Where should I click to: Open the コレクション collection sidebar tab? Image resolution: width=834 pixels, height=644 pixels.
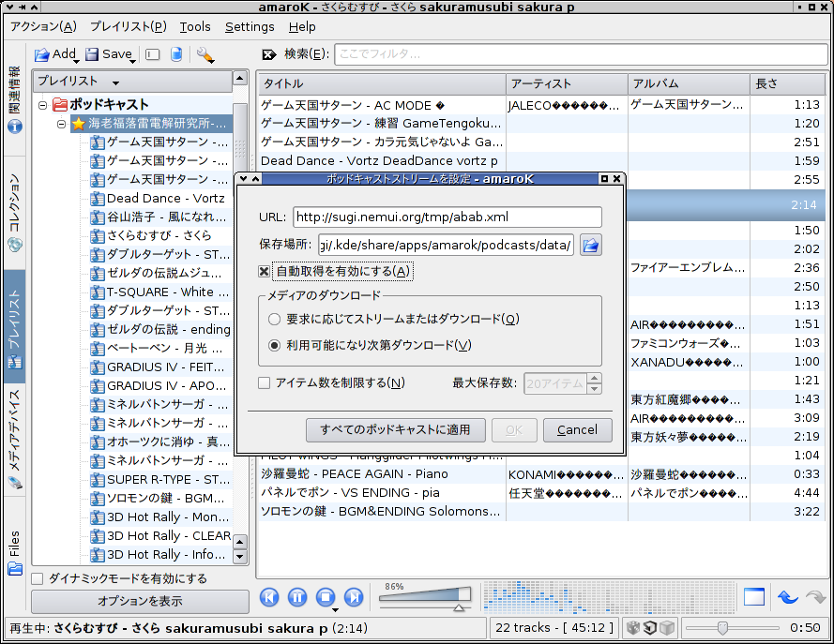click(x=14, y=213)
